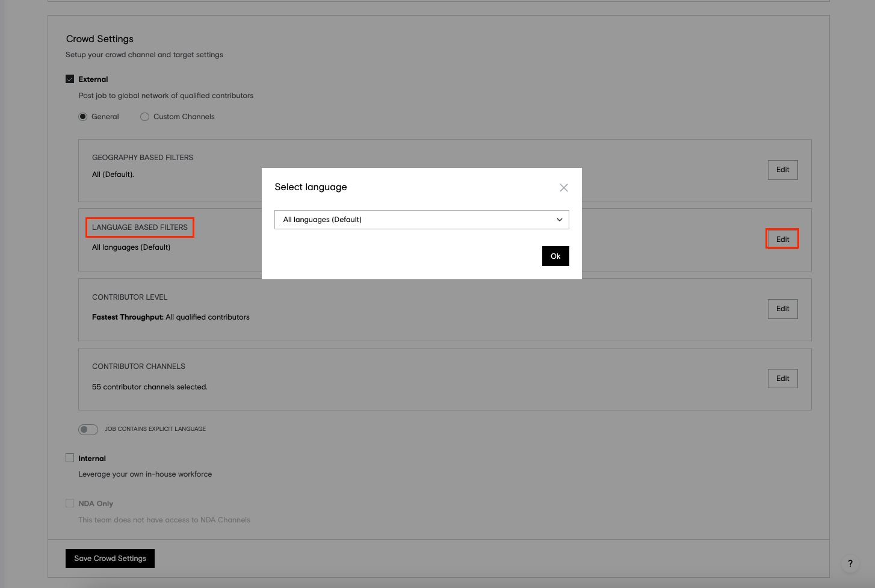Click the CONTRIBUTOR CHANNELS label

click(138, 367)
